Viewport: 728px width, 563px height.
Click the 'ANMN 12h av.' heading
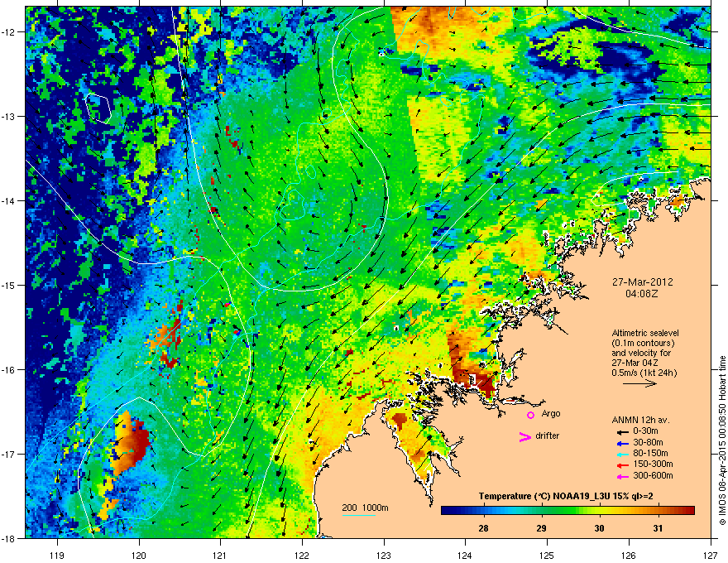pos(640,420)
